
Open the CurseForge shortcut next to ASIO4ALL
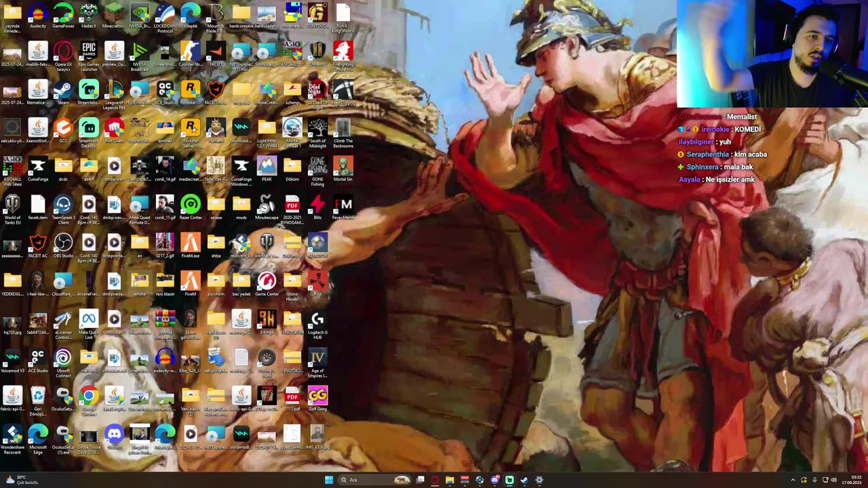pos(38,169)
